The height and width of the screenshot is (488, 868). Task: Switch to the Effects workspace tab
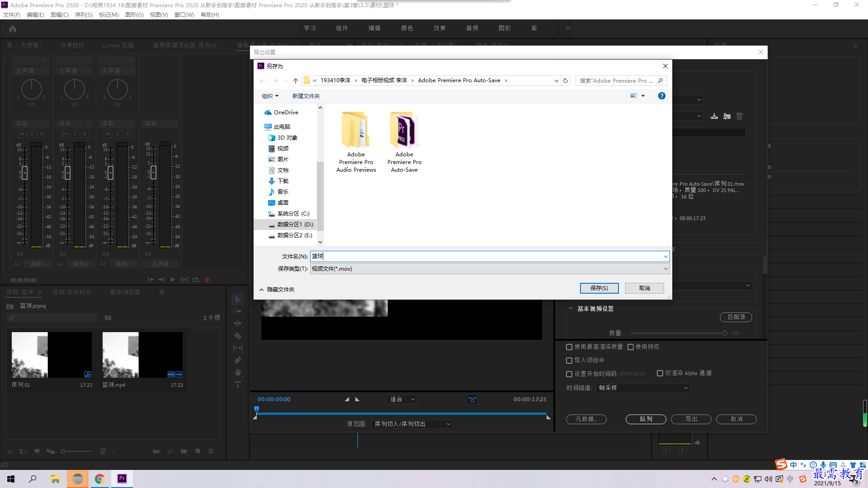pos(439,28)
